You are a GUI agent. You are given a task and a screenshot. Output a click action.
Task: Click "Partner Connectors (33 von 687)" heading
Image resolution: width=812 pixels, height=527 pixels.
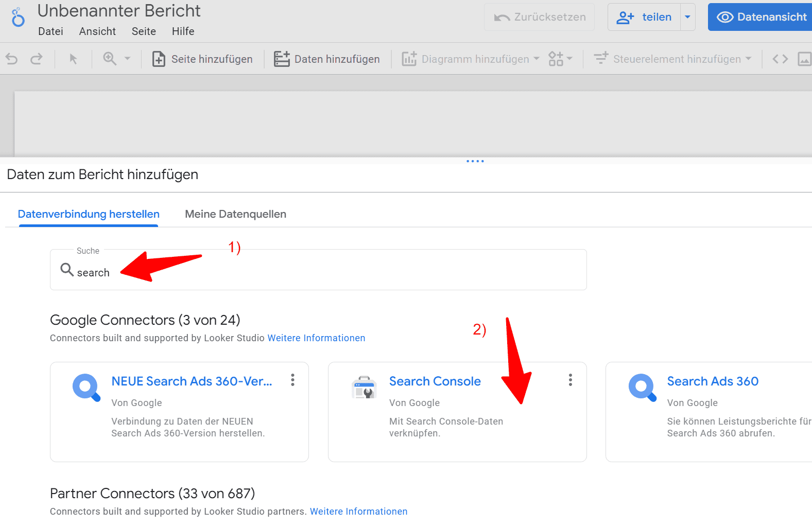[152, 494]
